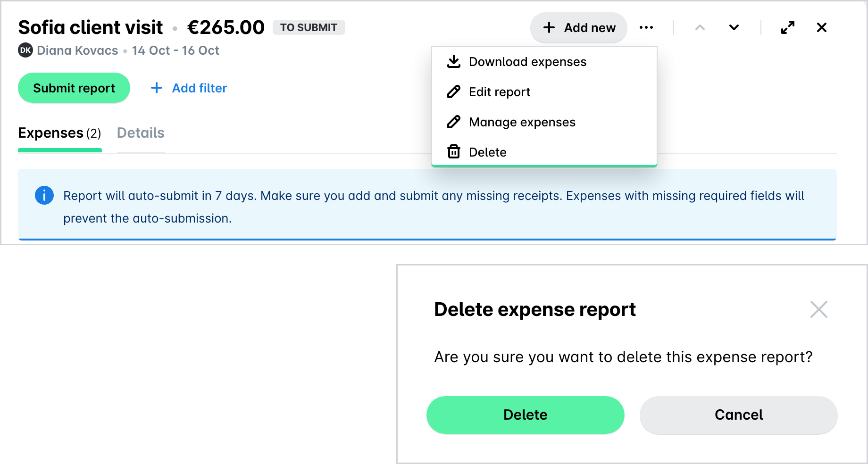Switch to the Details tab
868x464 pixels.
tap(141, 133)
